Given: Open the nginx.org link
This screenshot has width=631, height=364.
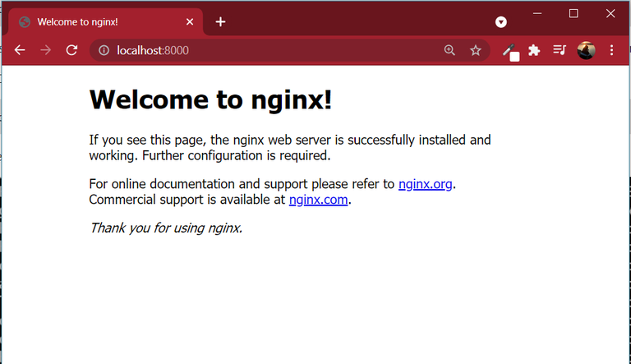Looking at the screenshot, I should pyautogui.click(x=426, y=184).
